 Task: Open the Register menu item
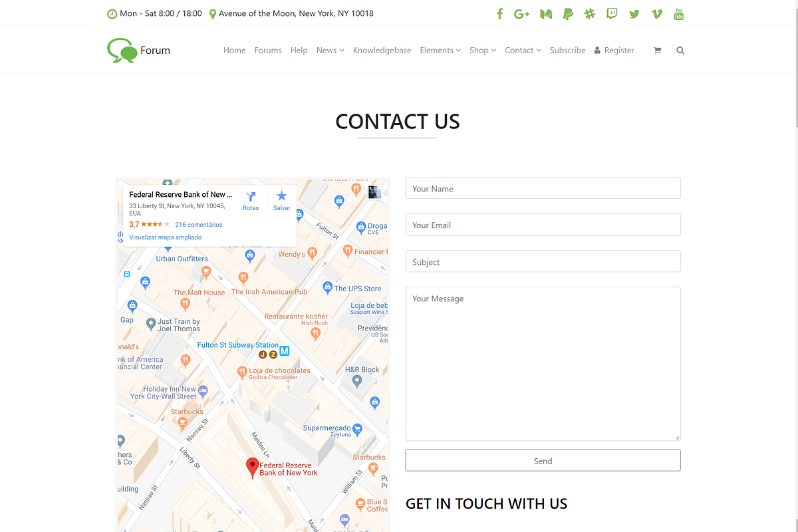[x=614, y=51]
